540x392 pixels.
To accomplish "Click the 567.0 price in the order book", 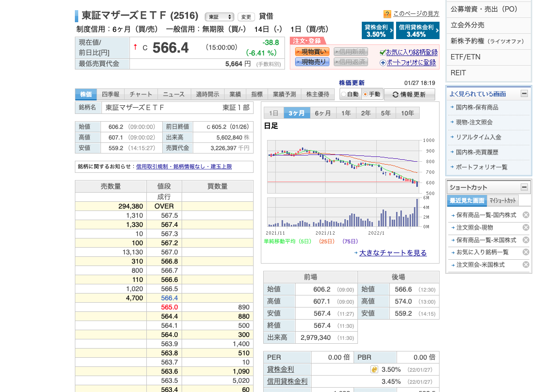I will pyautogui.click(x=169, y=252).
